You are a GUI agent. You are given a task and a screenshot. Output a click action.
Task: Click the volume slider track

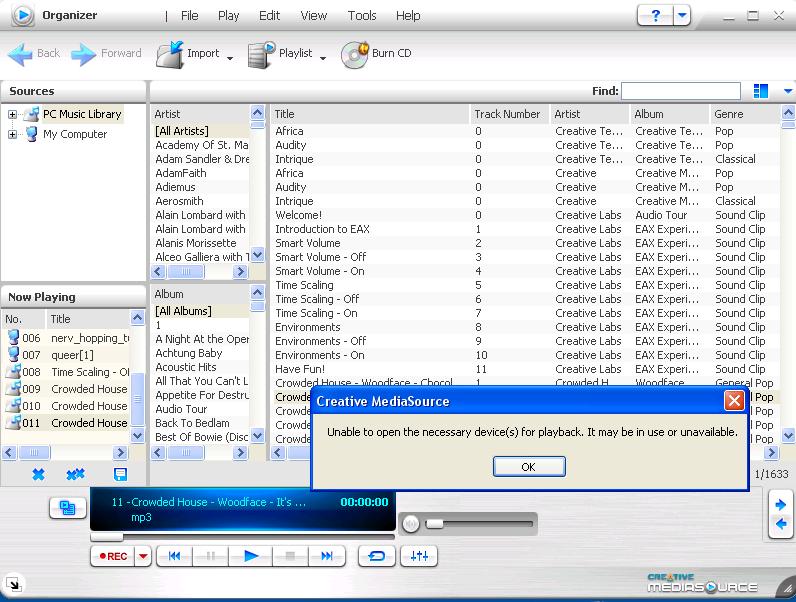tap(480, 524)
